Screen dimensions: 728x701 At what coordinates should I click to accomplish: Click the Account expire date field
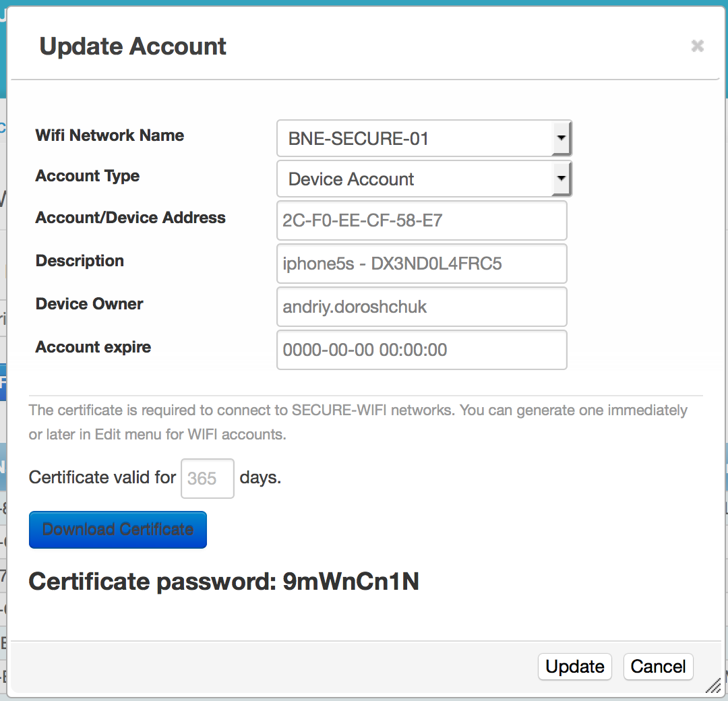[421, 350]
